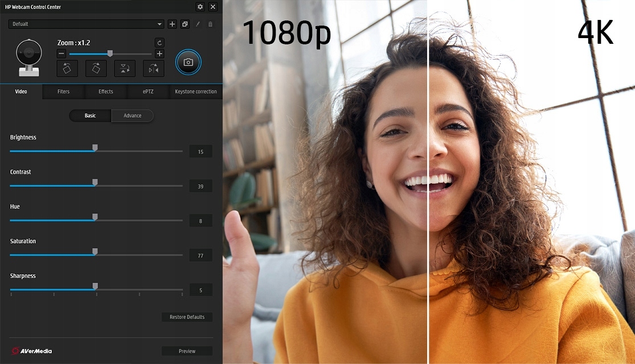Open the Keystone correction tab
The image size is (635, 364).
point(195,92)
